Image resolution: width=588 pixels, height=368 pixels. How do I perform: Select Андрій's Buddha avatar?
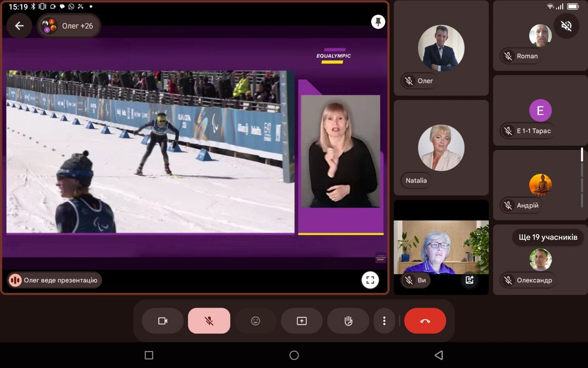(x=540, y=185)
